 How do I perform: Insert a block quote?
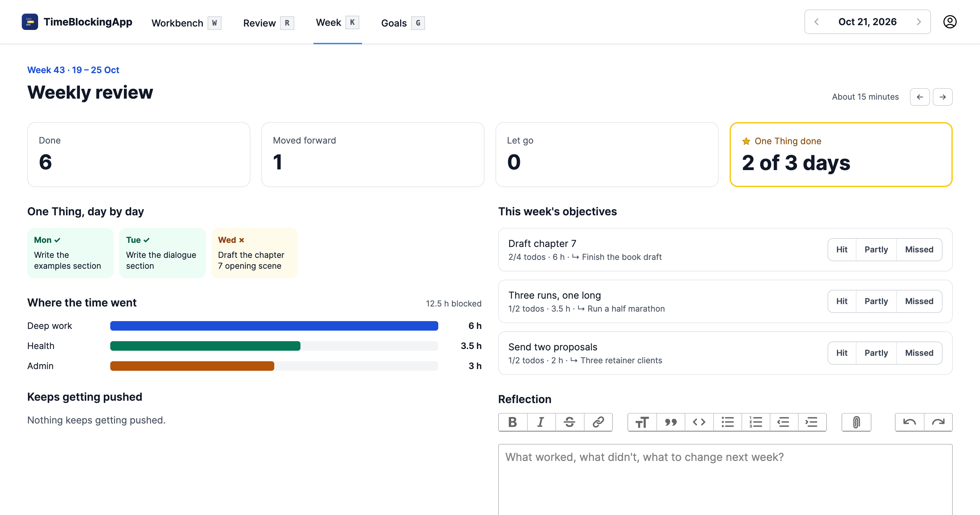click(671, 422)
